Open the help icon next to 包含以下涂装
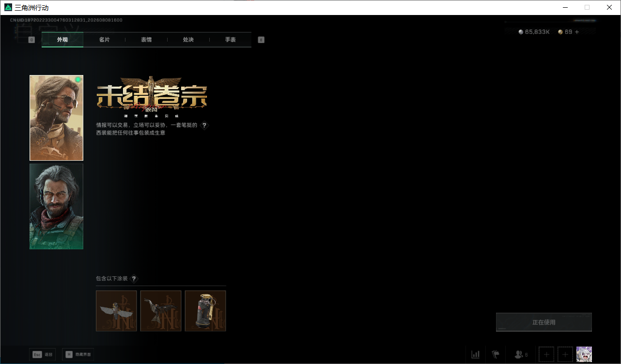The height and width of the screenshot is (364, 621). (x=134, y=279)
